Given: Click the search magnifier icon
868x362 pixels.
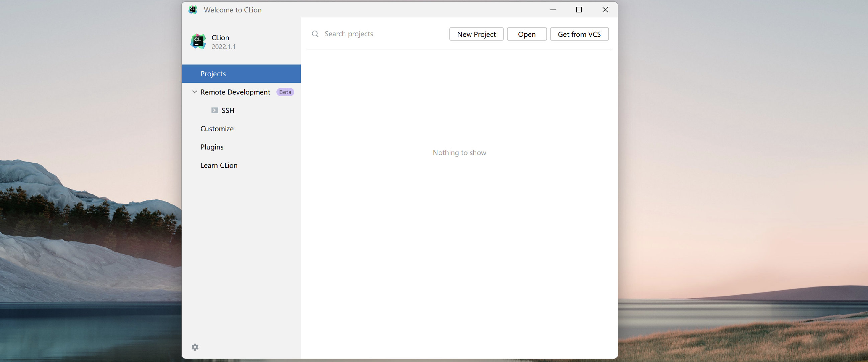Looking at the screenshot, I should [x=315, y=34].
